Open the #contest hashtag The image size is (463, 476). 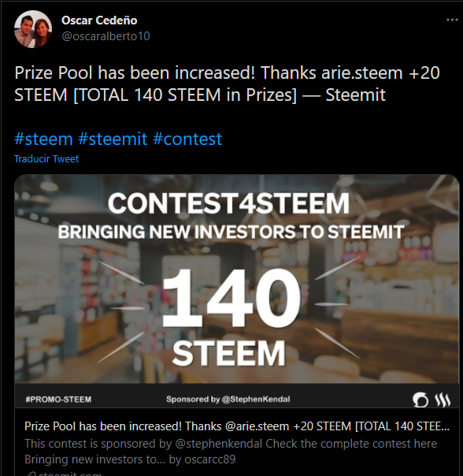click(187, 139)
